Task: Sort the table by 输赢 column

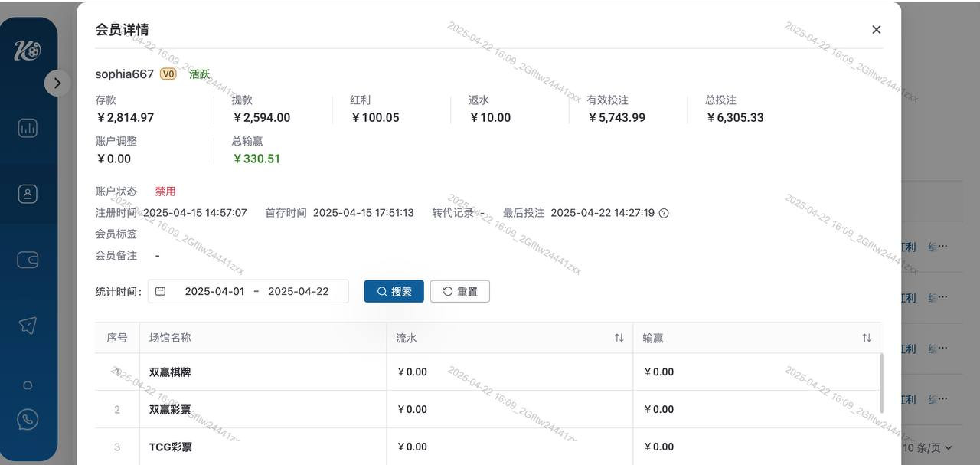Action: click(x=866, y=338)
